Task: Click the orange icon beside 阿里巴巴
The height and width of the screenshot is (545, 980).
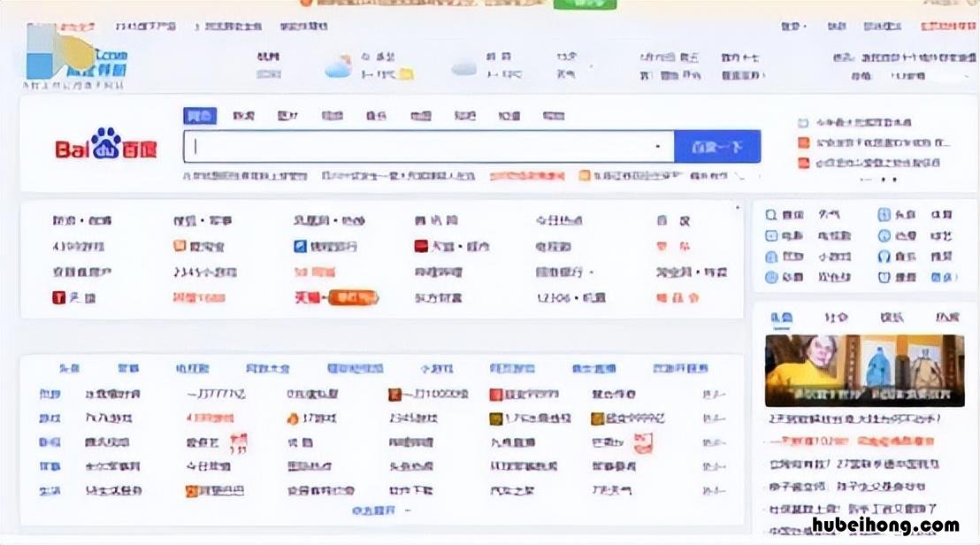Action: click(x=191, y=491)
